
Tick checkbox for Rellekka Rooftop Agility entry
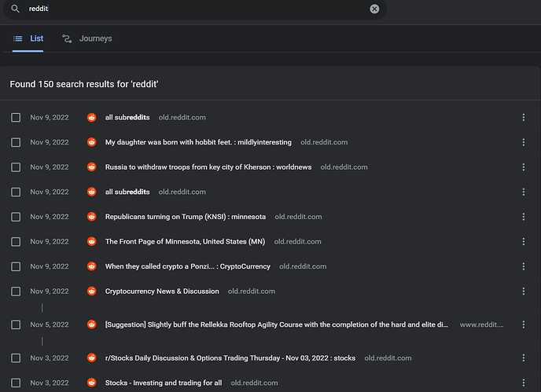click(16, 324)
